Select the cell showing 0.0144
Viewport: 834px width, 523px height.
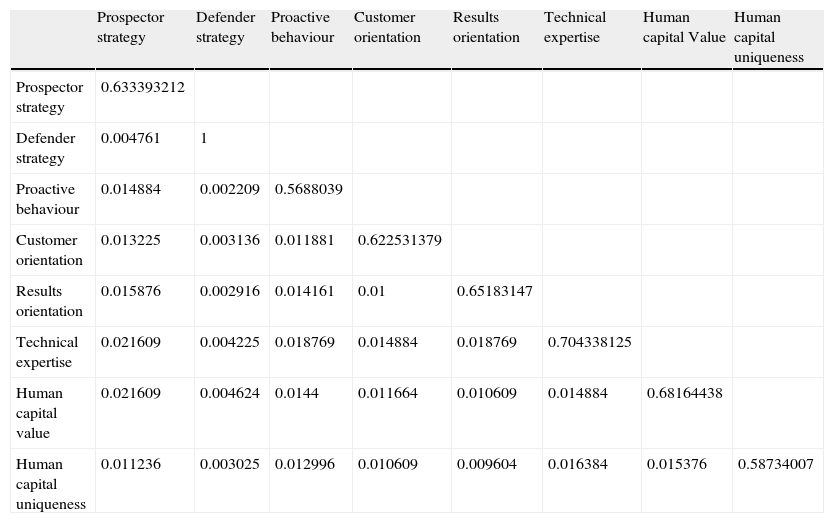pyautogui.click(x=291, y=393)
